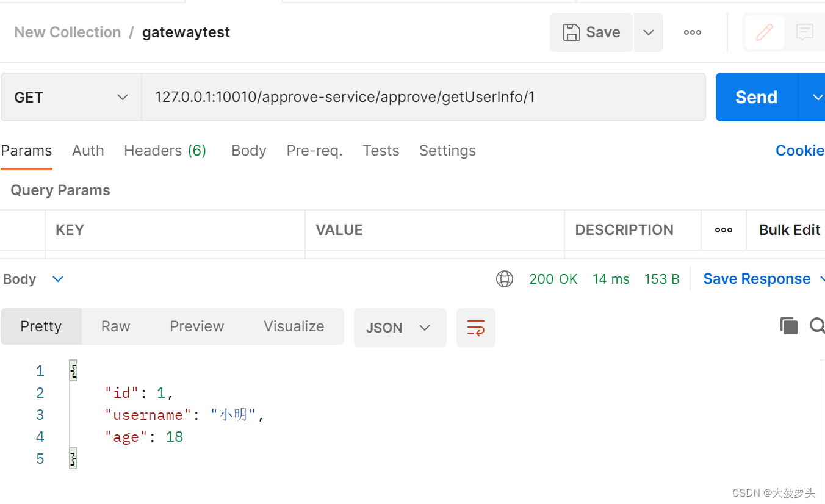Click the gatewaytest request name

pos(186,32)
